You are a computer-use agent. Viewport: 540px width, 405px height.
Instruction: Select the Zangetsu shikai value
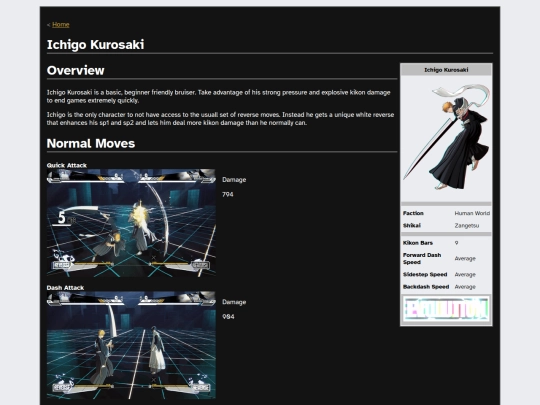pyautogui.click(x=467, y=226)
